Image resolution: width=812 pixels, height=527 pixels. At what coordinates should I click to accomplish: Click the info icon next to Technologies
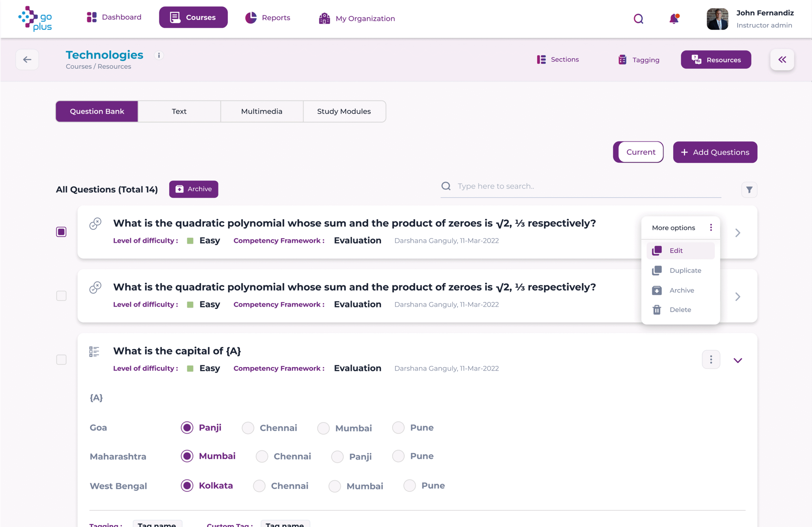tap(159, 55)
